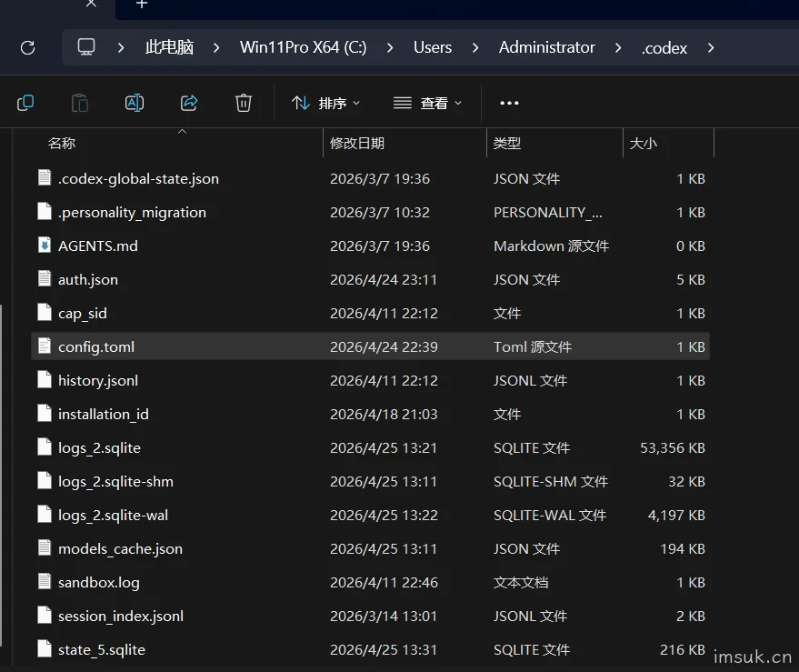Select the config.toml file
799x672 pixels.
coord(370,346)
